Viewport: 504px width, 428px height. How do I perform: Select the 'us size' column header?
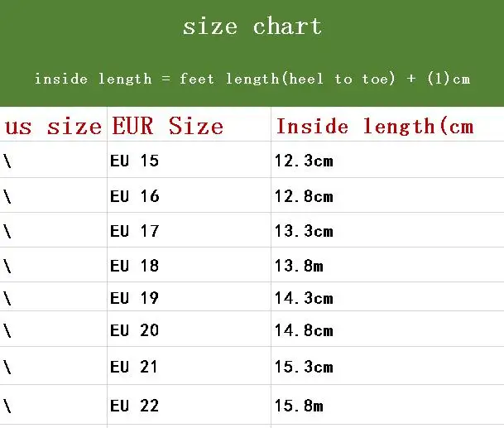[x=53, y=126]
